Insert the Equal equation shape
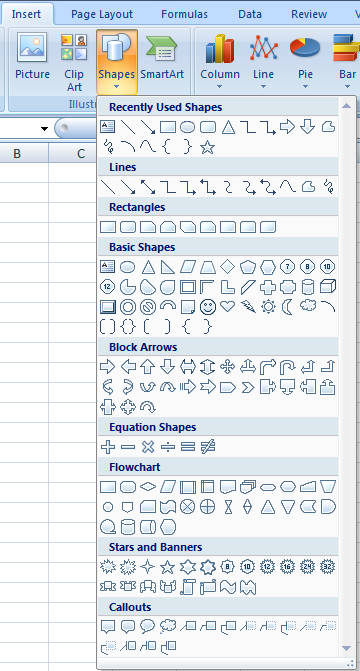The image size is (360, 671). coord(187,447)
